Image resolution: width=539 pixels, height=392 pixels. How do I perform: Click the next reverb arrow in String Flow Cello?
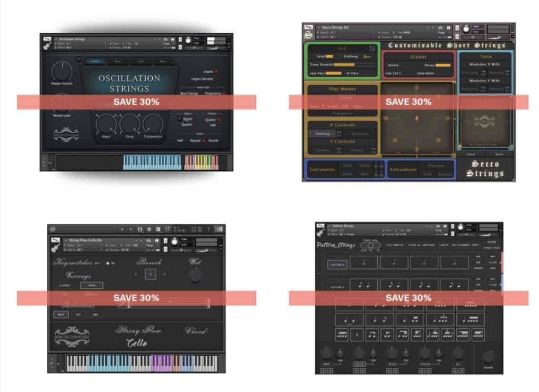coord(165,274)
